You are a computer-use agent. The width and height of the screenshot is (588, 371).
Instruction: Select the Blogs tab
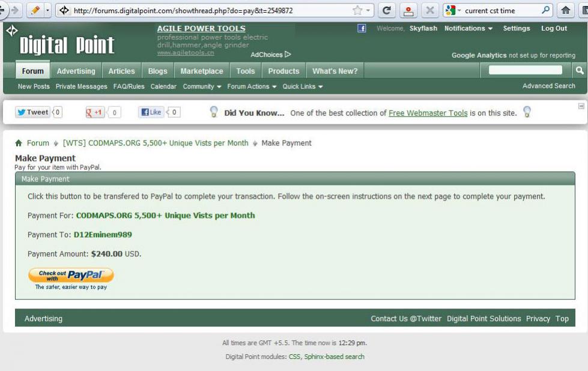point(157,71)
